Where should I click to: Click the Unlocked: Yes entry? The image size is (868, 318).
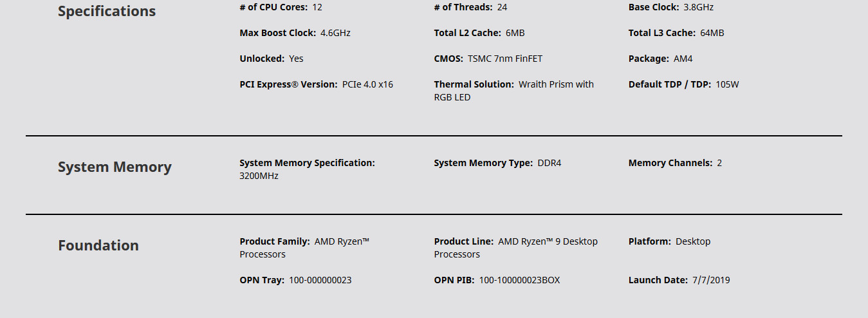(271, 59)
